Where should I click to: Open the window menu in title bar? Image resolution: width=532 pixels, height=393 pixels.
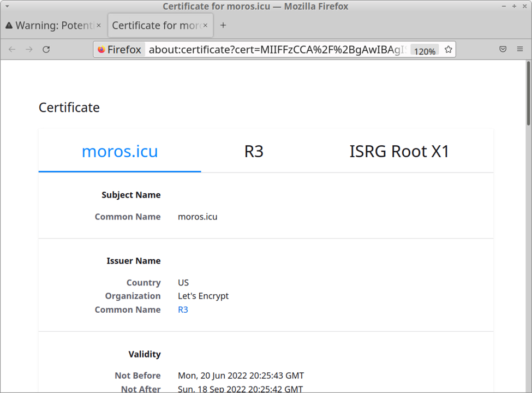pyautogui.click(x=7, y=7)
